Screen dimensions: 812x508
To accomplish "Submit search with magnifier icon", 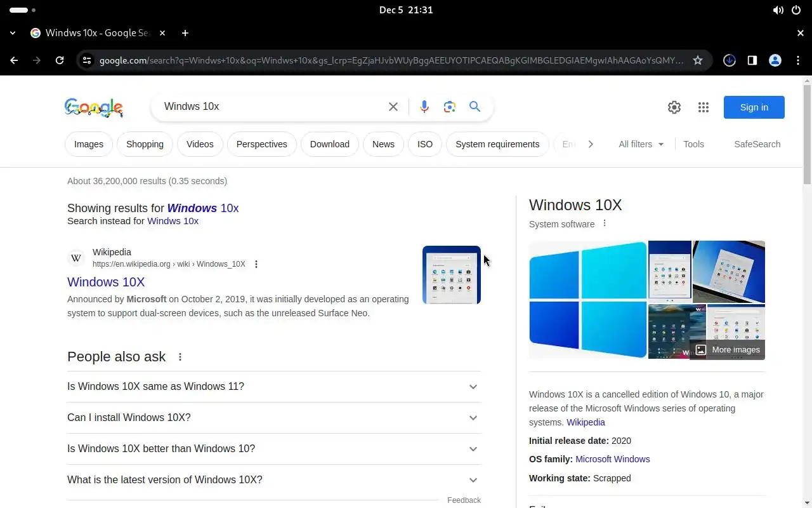I will pos(475,107).
